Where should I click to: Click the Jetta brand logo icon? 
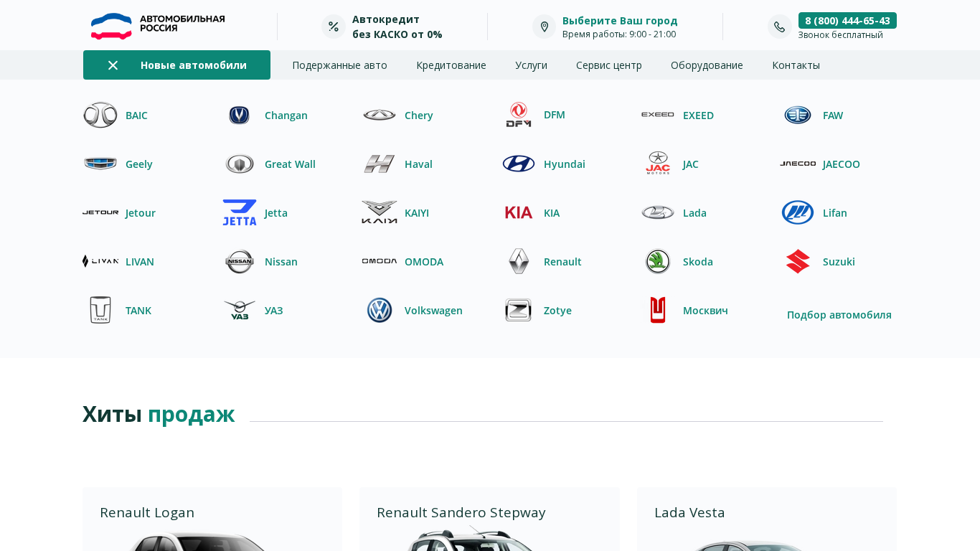[x=240, y=212]
